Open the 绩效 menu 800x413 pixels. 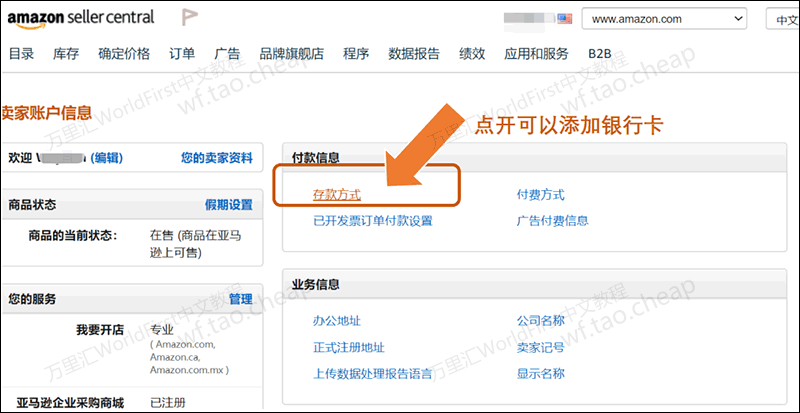472,54
